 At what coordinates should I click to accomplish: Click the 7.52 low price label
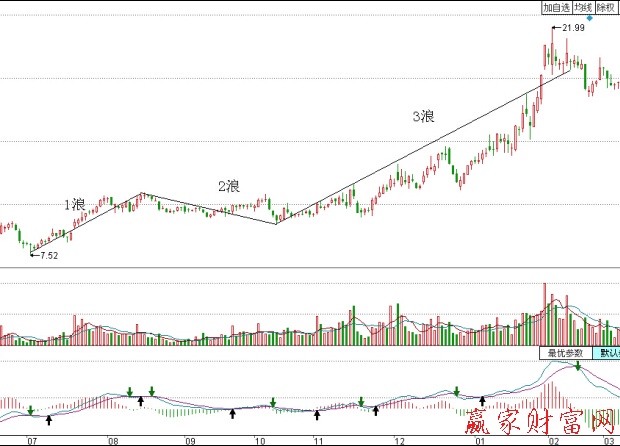pyautogui.click(x=48, y=256)
